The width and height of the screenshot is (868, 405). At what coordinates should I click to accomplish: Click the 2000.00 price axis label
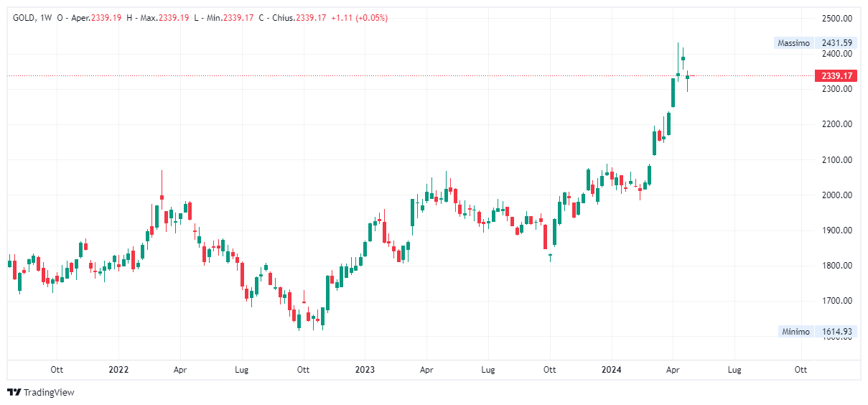tap(836, 195)
